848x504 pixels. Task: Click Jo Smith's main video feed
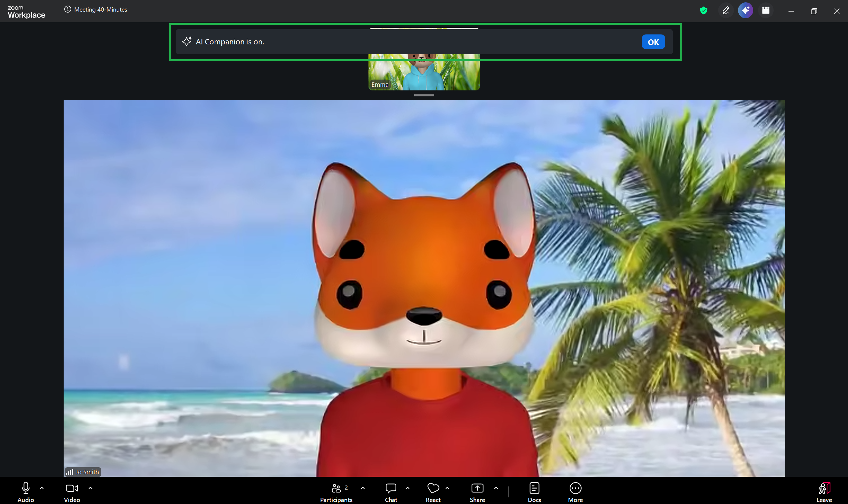[x=424, y=288]
